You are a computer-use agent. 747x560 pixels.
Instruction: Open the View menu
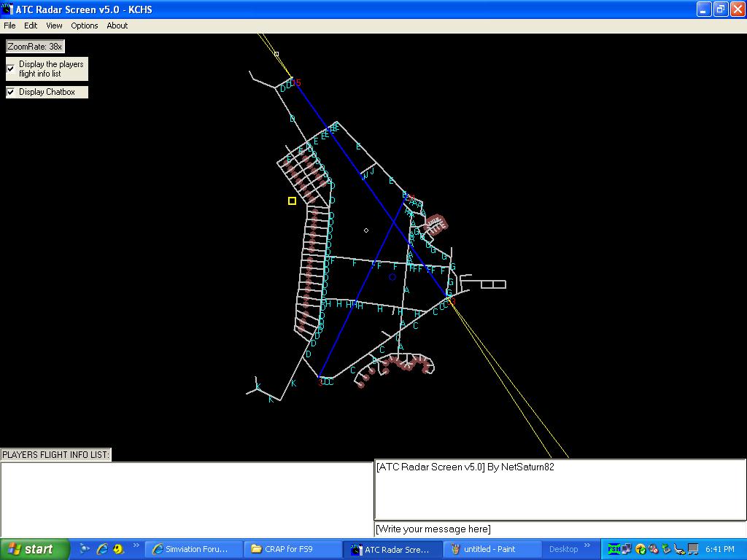pyautogui.click(x=55, y=26)
